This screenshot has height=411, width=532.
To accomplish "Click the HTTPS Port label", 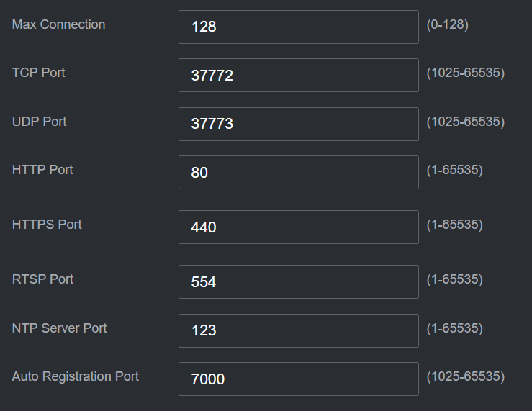I will click(x=47, y=225).
